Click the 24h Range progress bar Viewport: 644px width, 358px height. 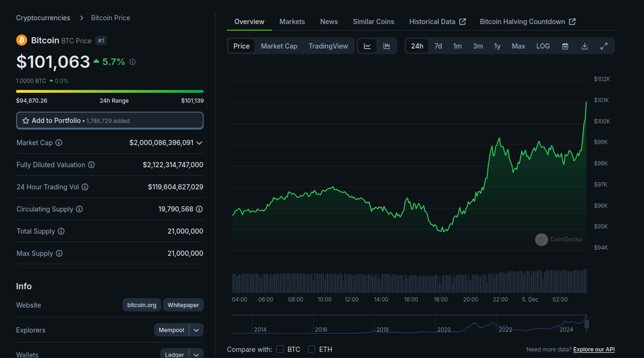(x=110, y=91)
